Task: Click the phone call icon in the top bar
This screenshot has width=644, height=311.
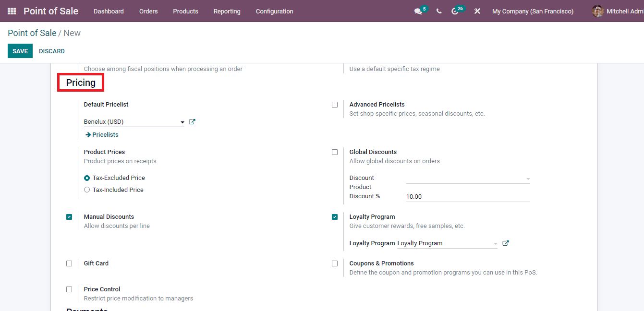Action: click(438, 11)
